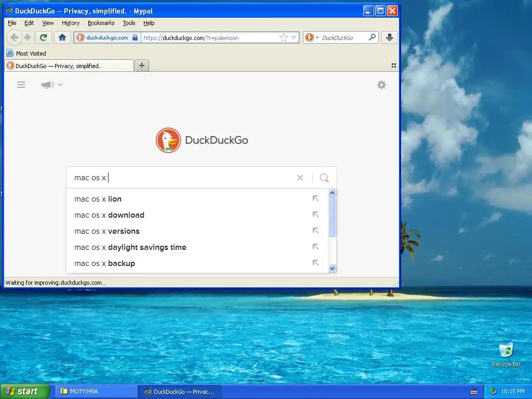Viewport: 532px width, 399px height.
Task: Open the Windows Start menu
Action: 24,391
